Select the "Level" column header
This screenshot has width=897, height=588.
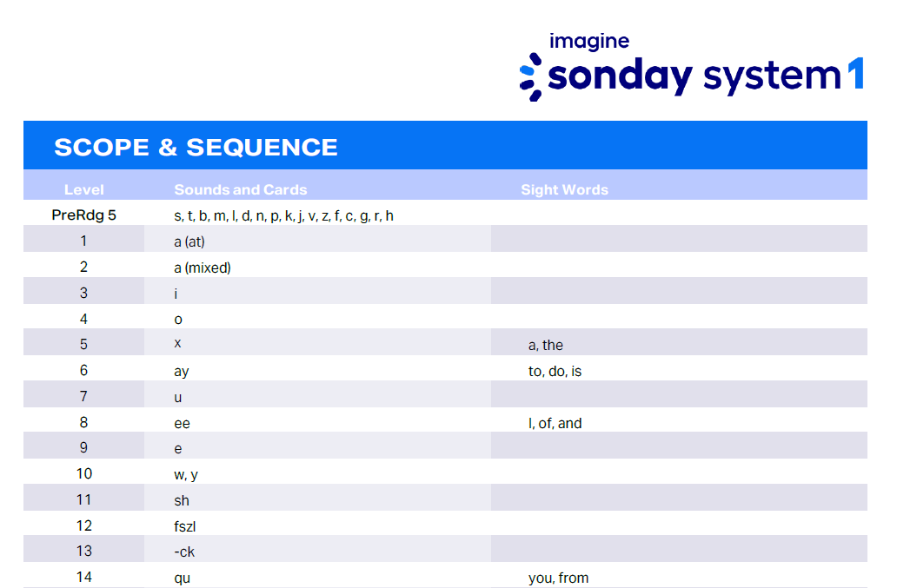[84, 189]
